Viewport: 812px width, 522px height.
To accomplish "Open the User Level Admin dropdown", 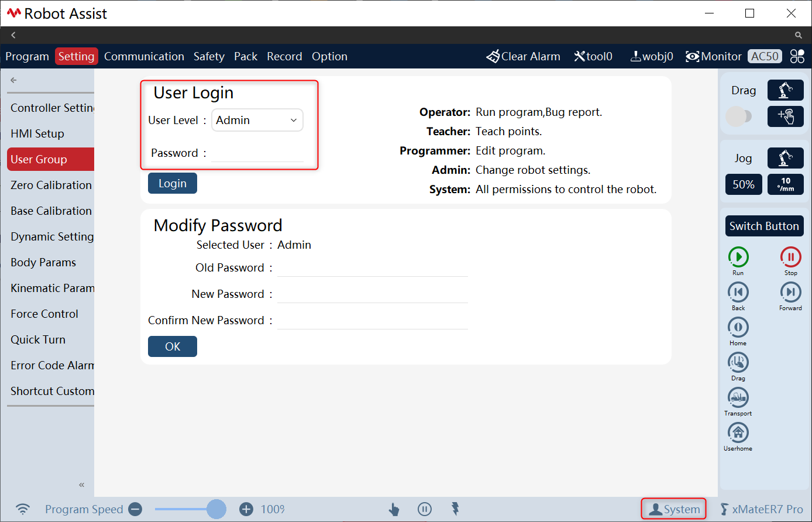I will [257, 120].
